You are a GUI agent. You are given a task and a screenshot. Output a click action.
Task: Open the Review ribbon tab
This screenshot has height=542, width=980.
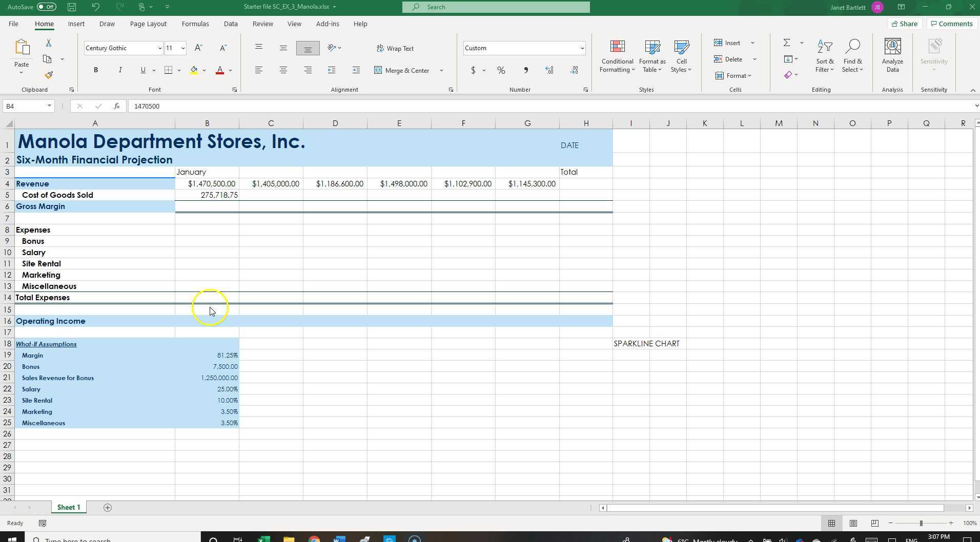[x=262, y=24]
